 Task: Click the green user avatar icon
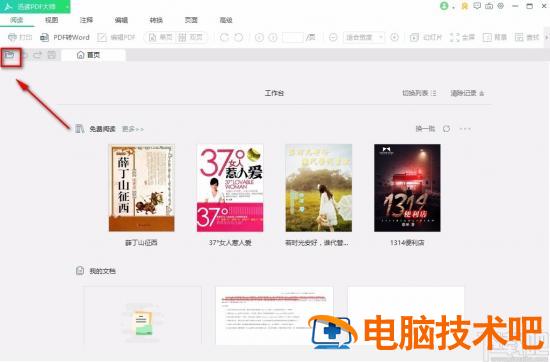[x=444, y=6]
